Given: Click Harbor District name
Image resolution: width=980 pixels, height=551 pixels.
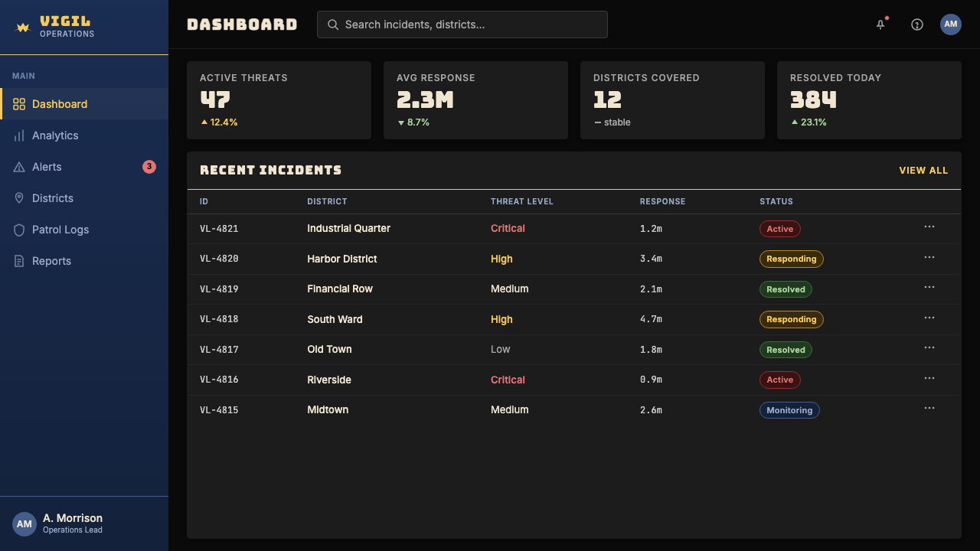Looking at the screenshot, I should (342, 259).
